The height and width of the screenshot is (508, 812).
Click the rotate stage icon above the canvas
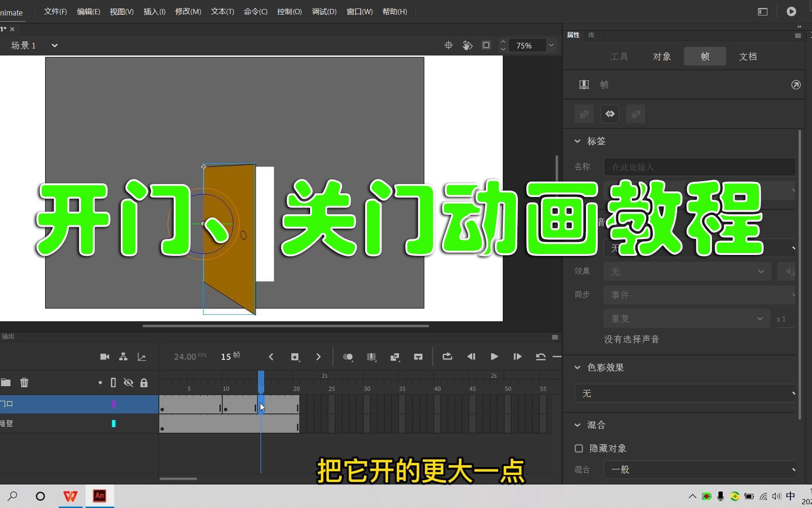click(467, 45)
